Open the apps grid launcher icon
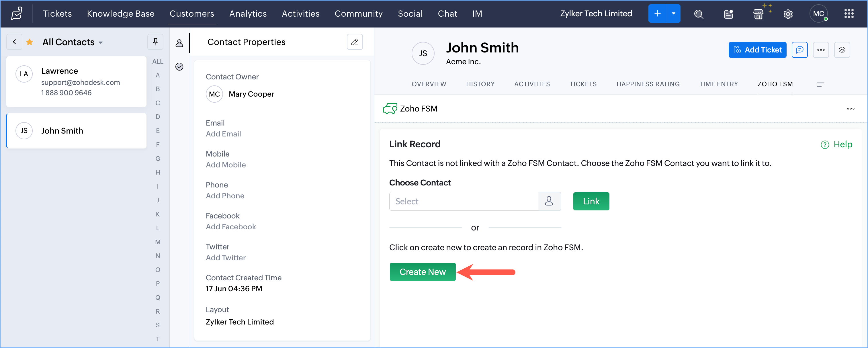The height and width of the screenshot is (348, 868). tap(849, 14)
